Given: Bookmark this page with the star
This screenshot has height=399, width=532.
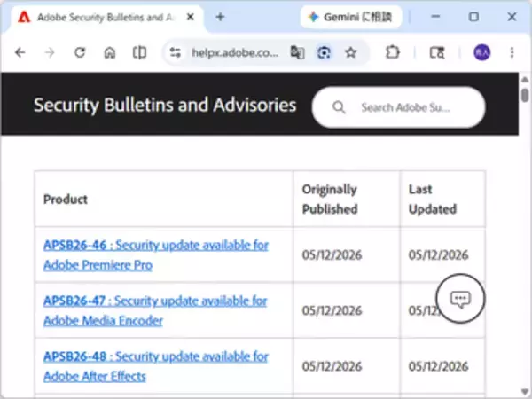Looking at the screenshot, I should coord(350,52).
